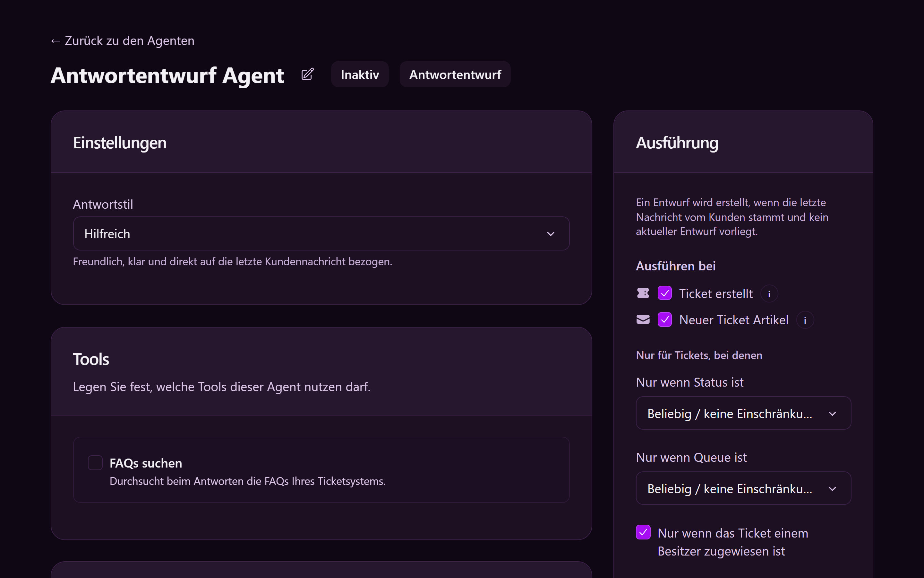Click the Ausführung panel heading

point(677,143)
